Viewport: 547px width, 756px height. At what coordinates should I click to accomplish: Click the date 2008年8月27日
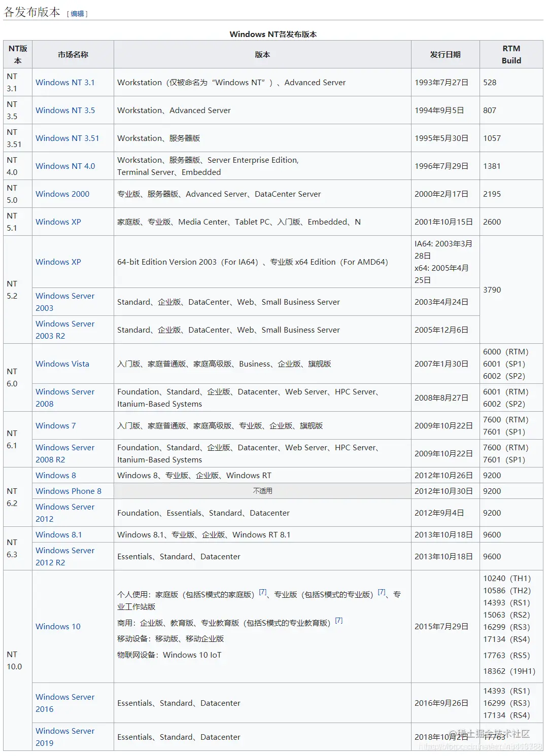441,398
